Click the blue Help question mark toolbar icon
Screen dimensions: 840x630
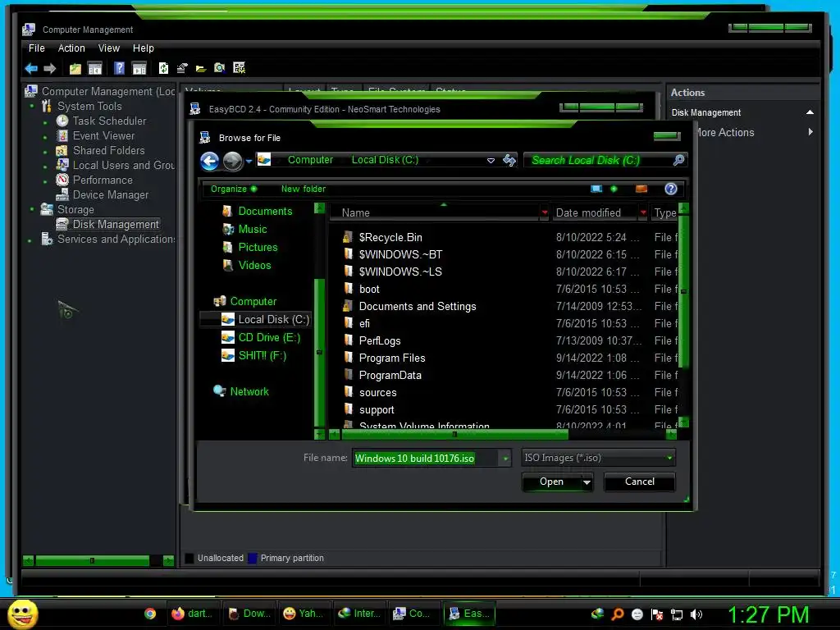point(120,68)
